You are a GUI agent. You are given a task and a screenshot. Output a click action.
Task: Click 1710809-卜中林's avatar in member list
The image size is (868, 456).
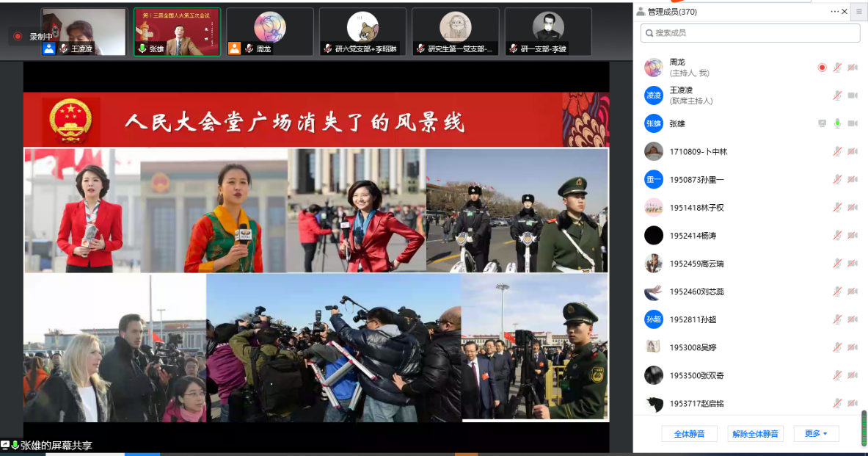point(653,151)
